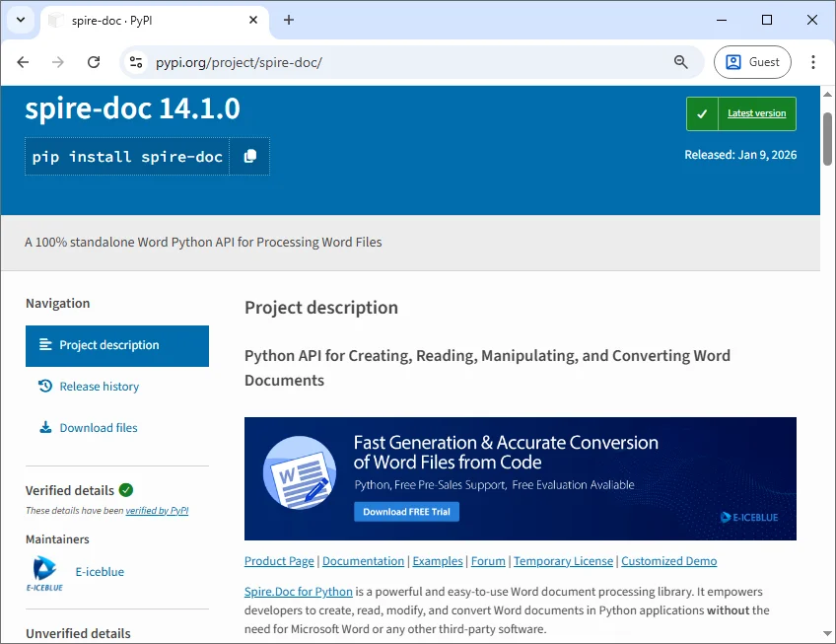Viewport: 836px width, 644px height.
Task: Copy the pip install command
Action: (249, 156)
